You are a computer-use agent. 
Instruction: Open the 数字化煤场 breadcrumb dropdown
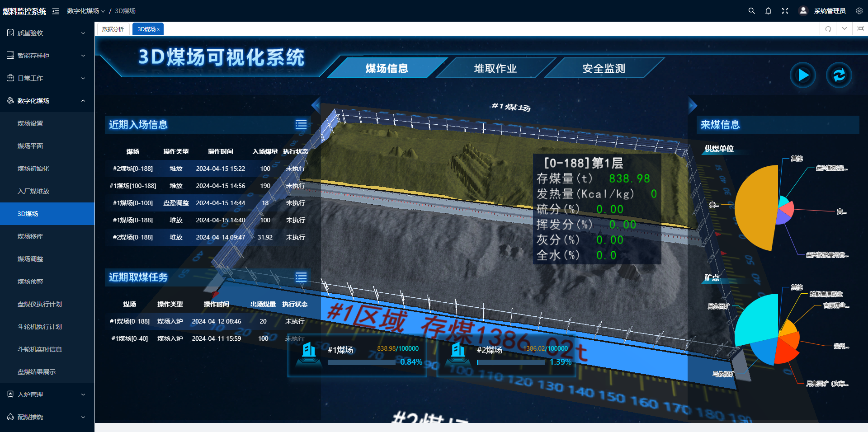point(86,11)
